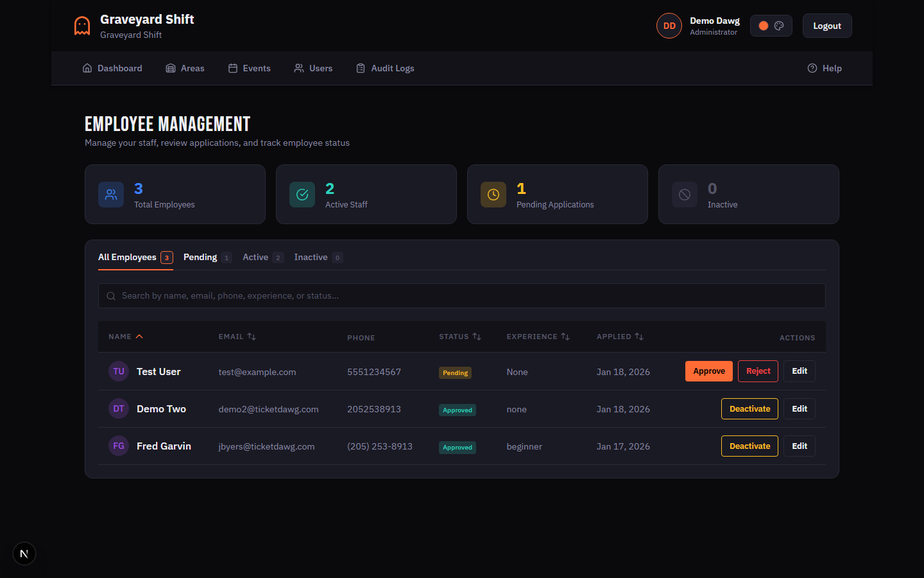Image resolution: width=924 pixels, height=578 pixels.
Task: Click the orange theme color dot
Action: tap(762, 25)
